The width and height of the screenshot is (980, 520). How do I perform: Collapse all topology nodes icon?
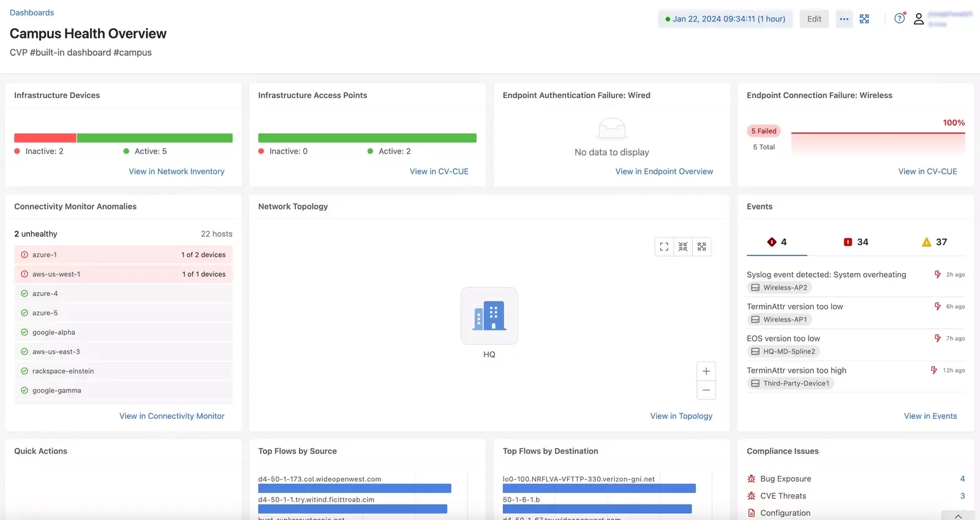[x=683, y=247]
